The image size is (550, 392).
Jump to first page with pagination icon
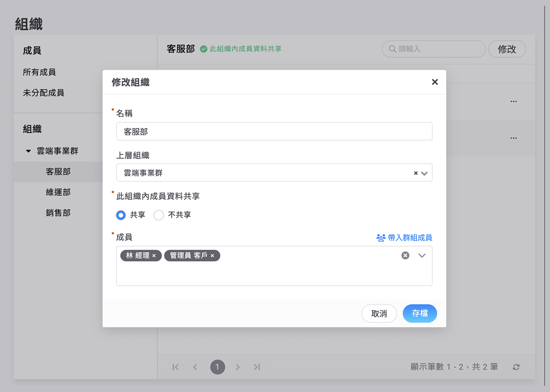pos(175,367)
